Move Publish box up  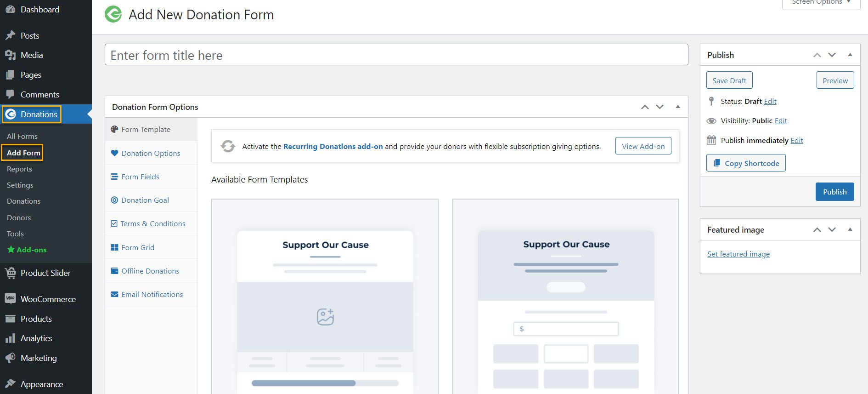(x=817, y=55)
